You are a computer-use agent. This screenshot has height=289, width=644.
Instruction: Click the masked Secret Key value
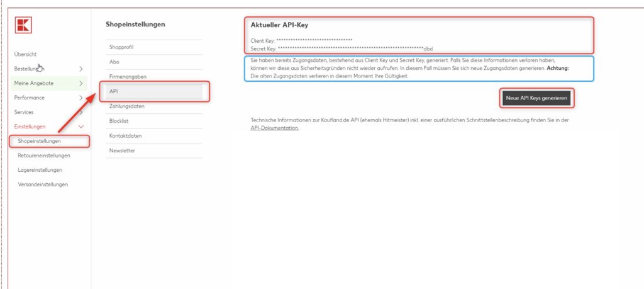tap(355, 48)
